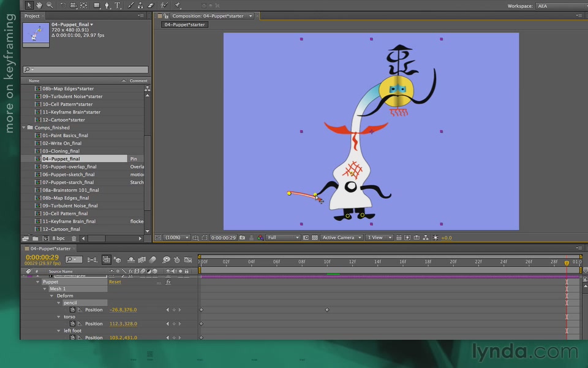This screenshot has height=368, width=588.
Task: Toggle Draft 3D in the timeline
Action: [118, 259]
